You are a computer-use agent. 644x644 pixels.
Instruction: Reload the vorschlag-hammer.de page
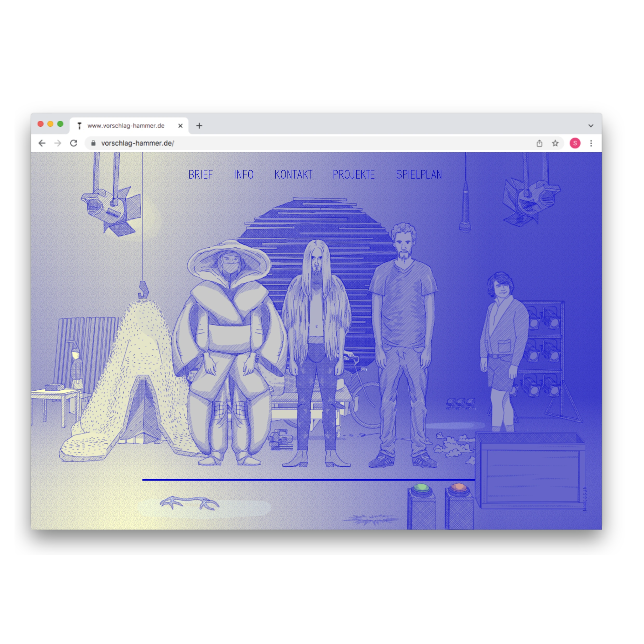point(74,143)
